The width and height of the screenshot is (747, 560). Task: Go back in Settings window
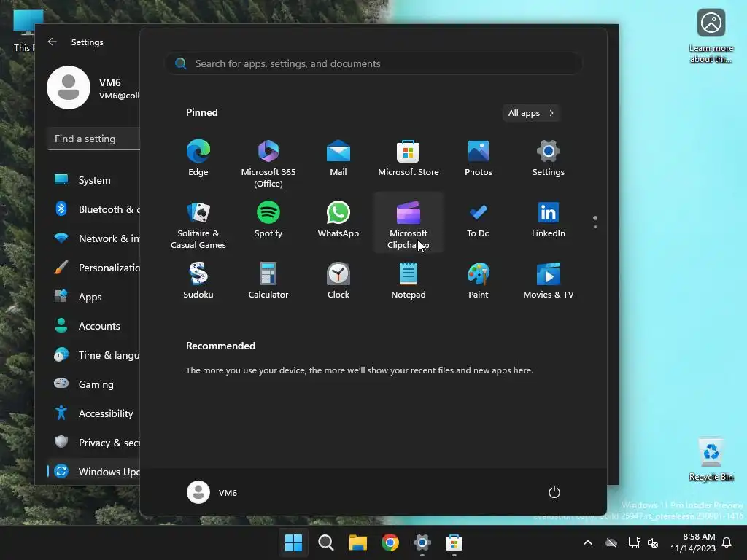point(53,42)
